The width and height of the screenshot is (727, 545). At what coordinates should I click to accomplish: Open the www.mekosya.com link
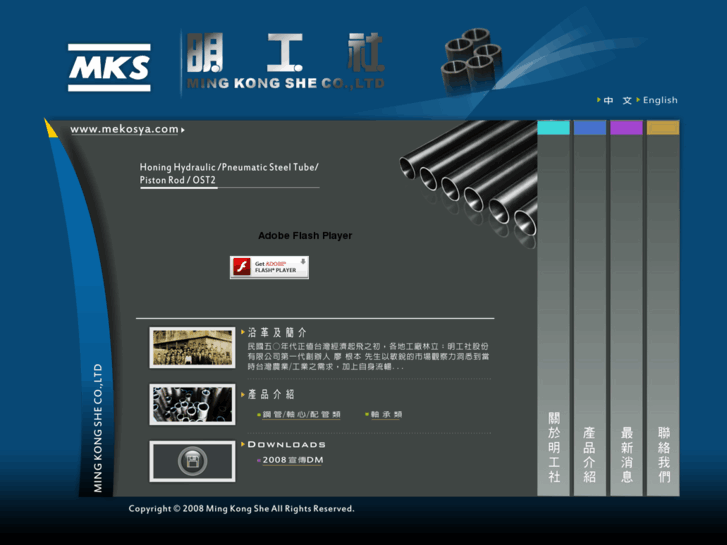tap(124, 129)
